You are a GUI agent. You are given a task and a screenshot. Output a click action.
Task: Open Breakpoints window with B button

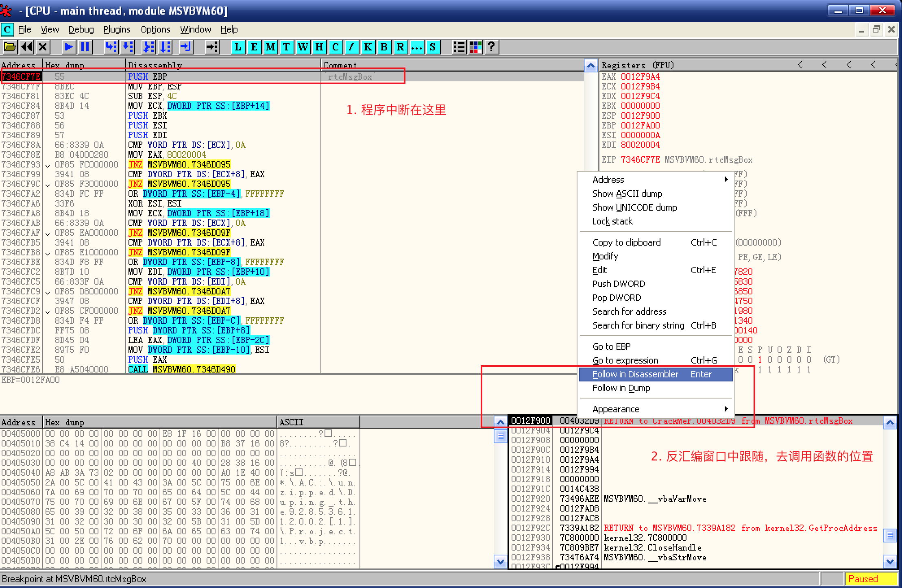coord(384,47)
